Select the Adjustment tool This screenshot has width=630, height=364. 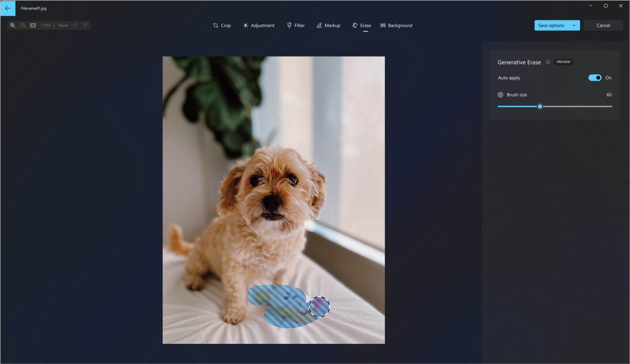(x=258, y=25)
